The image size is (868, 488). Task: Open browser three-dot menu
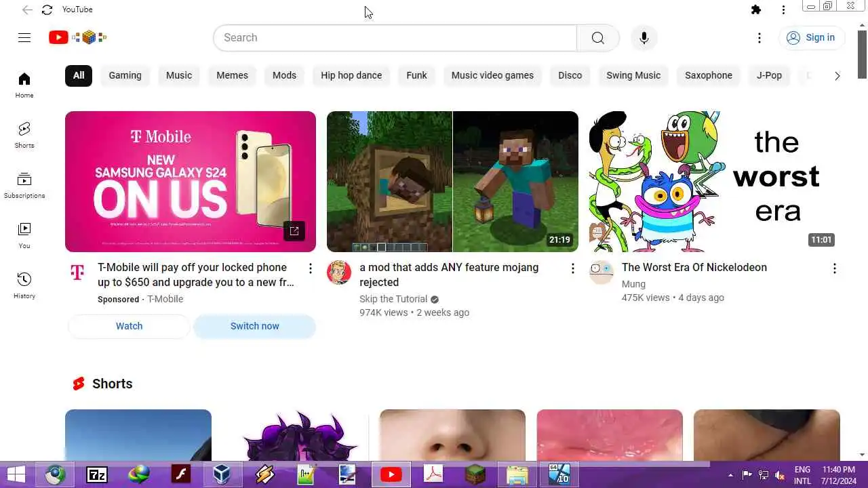tap(783, 9)
